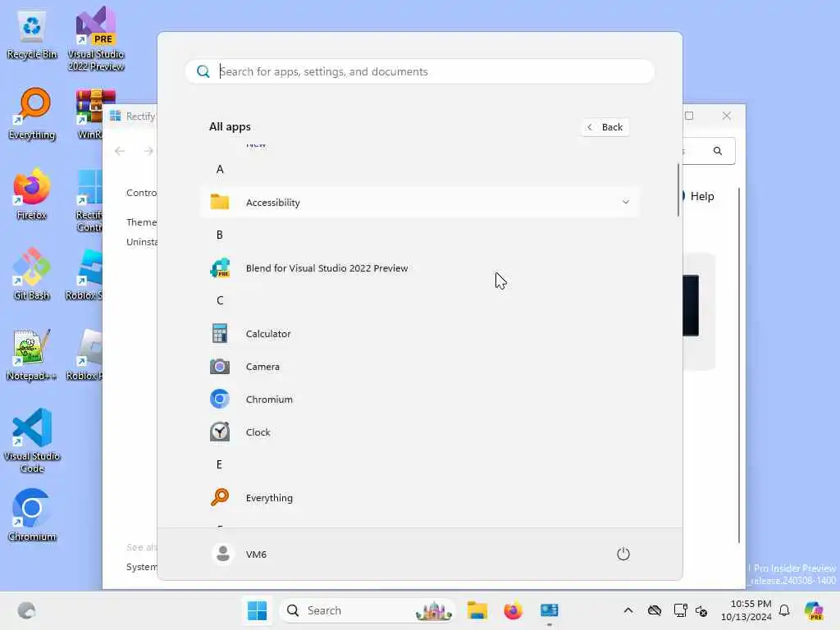840x630 pixels.
Task: Open WinRAR desktop shortcut
Action: click(x=91, y=114)
